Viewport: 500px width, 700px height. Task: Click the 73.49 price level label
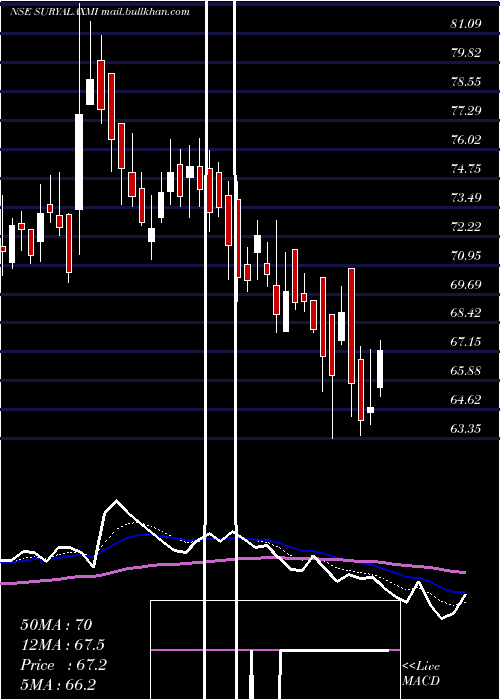[466, 198]
